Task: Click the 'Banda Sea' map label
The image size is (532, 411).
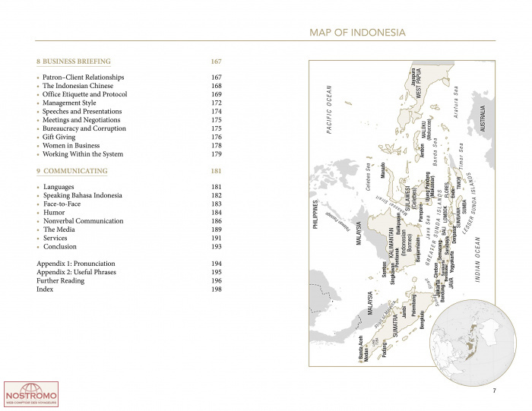Action: pyautogui.click(x=435, y=151)
